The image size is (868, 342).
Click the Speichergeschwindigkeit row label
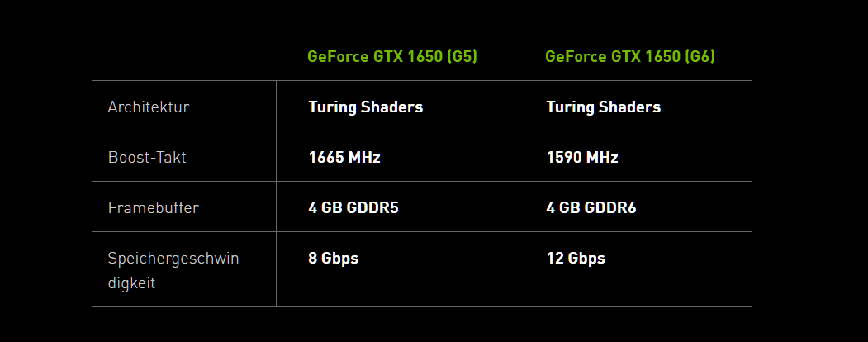click(x=173, y=270)
